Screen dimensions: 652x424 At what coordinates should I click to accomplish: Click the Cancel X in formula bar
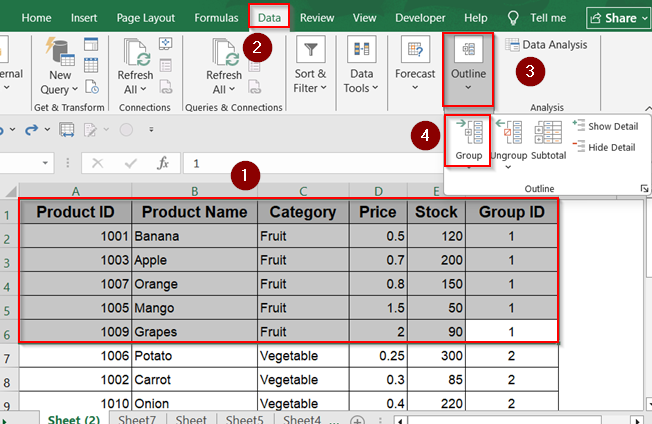[x=97, y=163]
